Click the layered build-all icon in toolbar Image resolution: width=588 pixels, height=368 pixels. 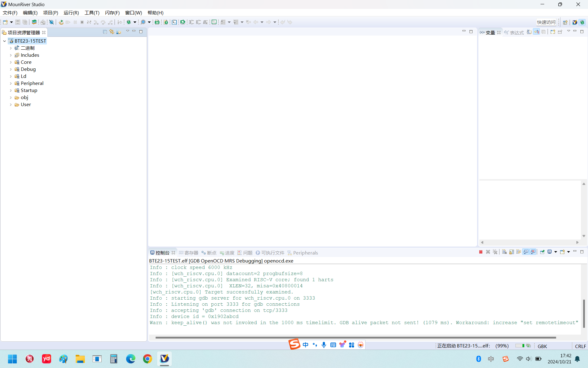pyautogui.click(x=34, y=22)
